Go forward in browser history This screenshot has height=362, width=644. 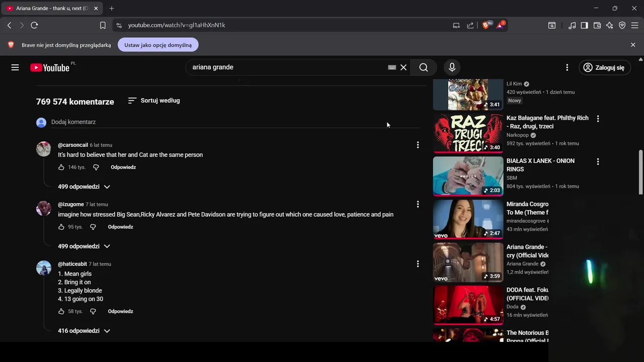pyautogui.click(x=22, y=25)
